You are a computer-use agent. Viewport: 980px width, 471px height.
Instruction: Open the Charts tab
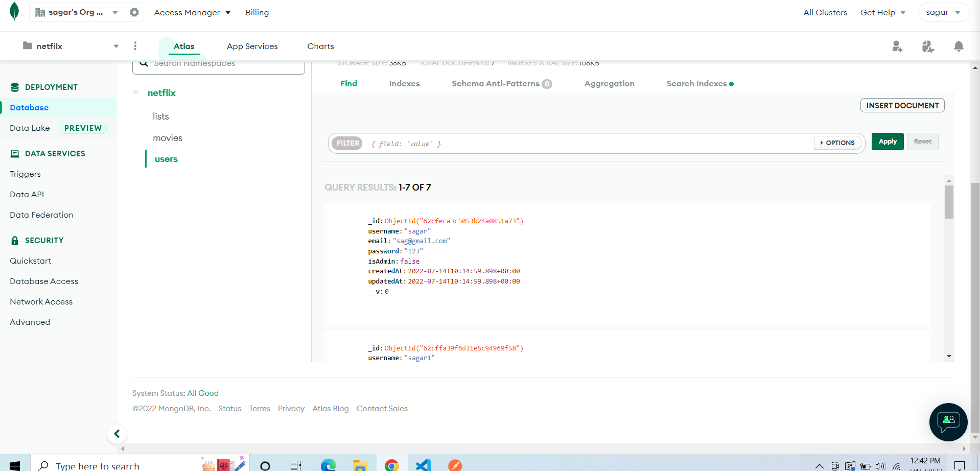point(320,46)
